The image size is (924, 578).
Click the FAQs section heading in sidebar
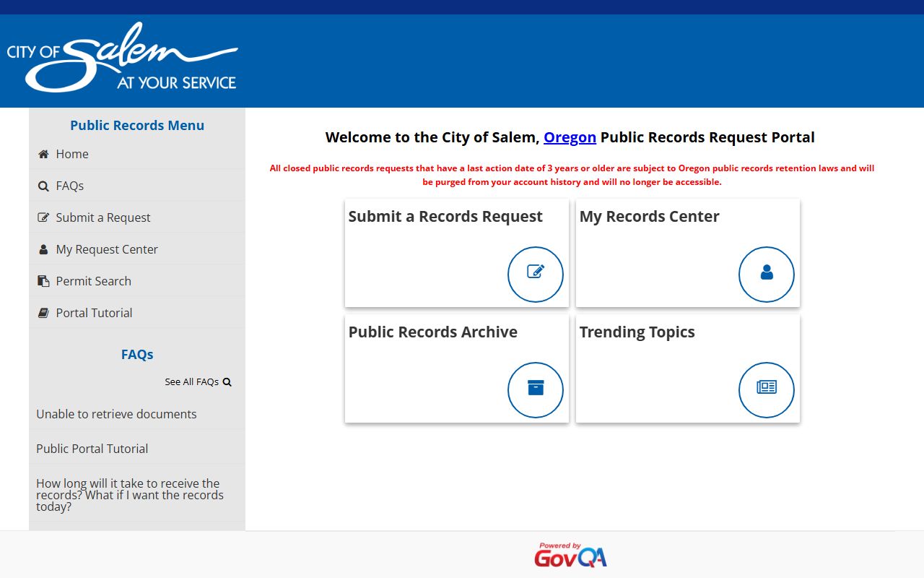[137, 354]
